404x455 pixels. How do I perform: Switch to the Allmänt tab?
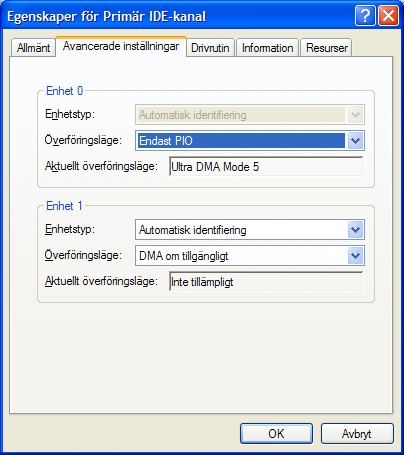point(33,48)
